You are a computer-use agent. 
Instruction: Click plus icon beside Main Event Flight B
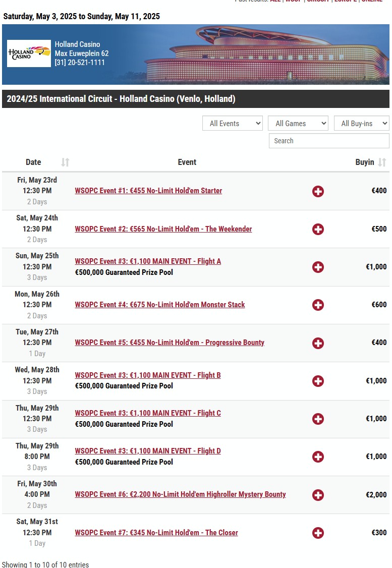click(x=318, y=381)
